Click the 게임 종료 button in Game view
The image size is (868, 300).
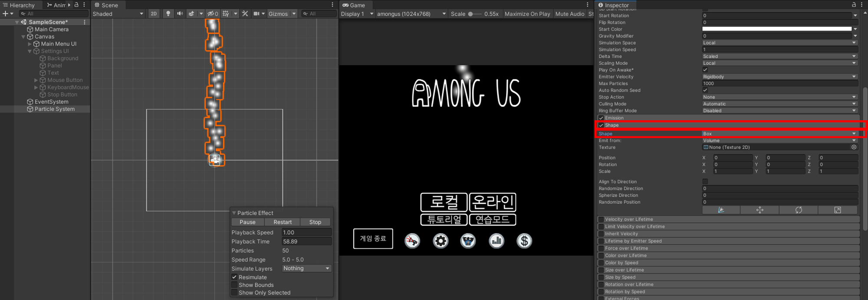click(x=373, y=238)
